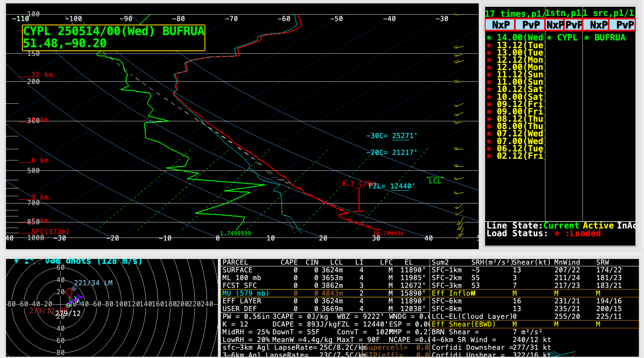The image size is (644, 358).
Task: Select the 10.00(Sat) time entry
Action: tap(515, 97)
